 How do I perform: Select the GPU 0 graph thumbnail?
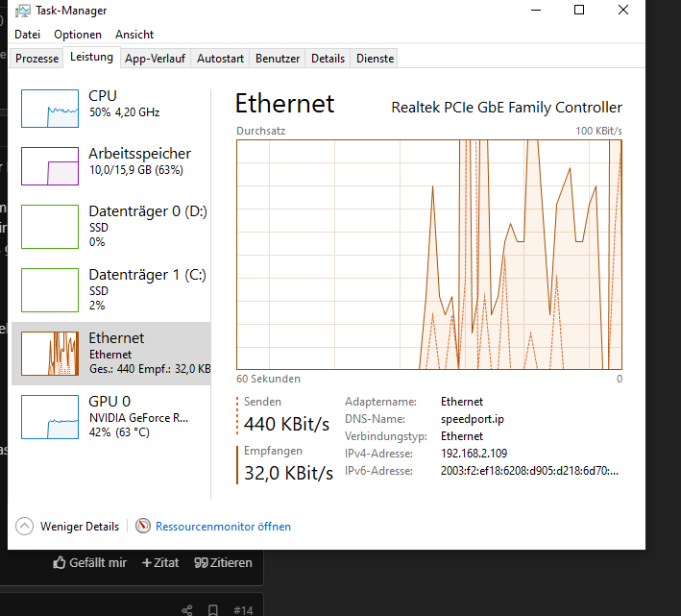coord(50,417)
